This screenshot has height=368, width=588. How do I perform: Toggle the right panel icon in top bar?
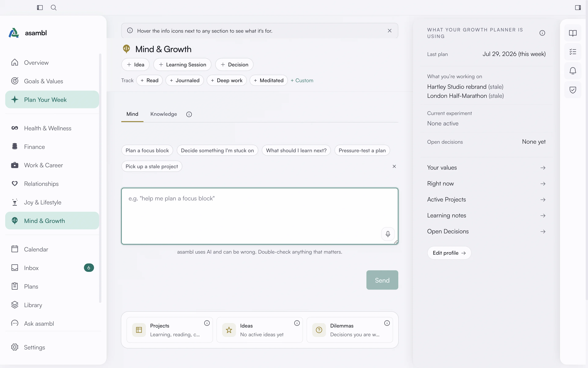click(x=578, y=8)
